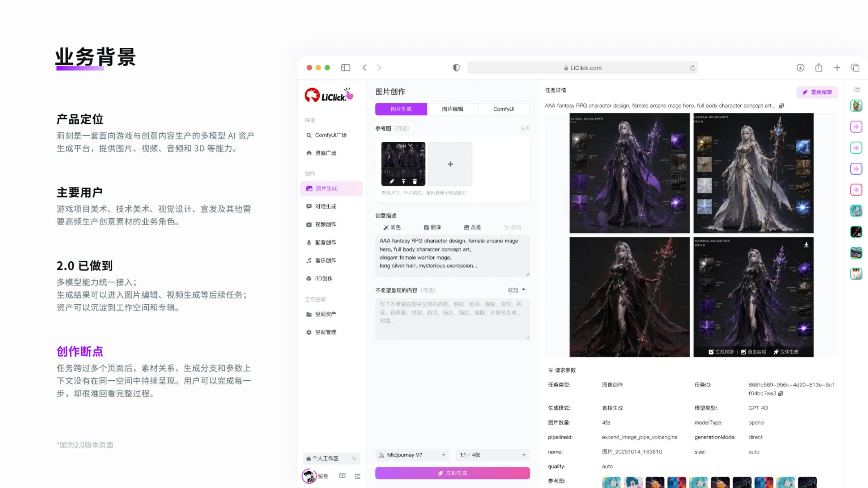Go back with the browser back arrow
Screen dimensions: 868x488
[365, 68]
